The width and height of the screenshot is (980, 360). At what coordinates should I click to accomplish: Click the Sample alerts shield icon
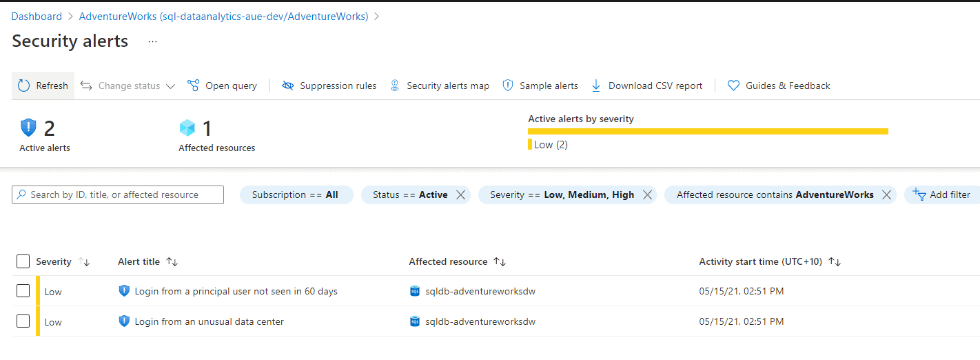508,86
